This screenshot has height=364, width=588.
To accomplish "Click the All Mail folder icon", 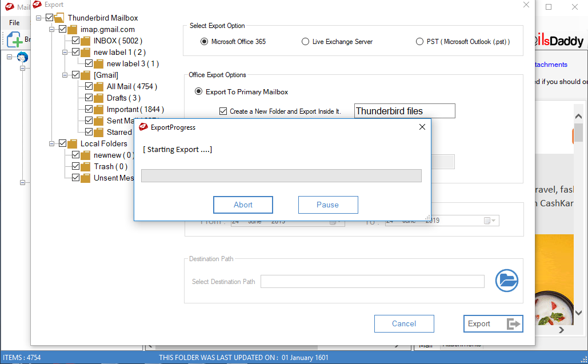I will (x=98, y=87).
